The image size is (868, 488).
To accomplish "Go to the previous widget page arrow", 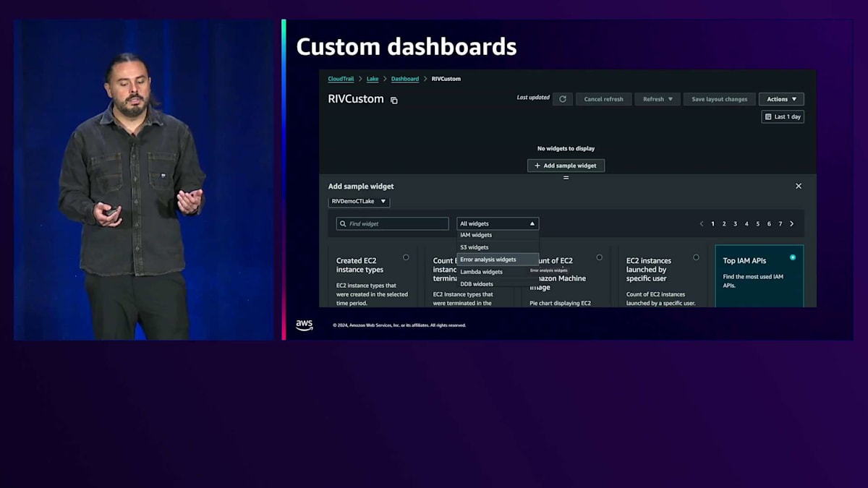I will coord(701,224).
